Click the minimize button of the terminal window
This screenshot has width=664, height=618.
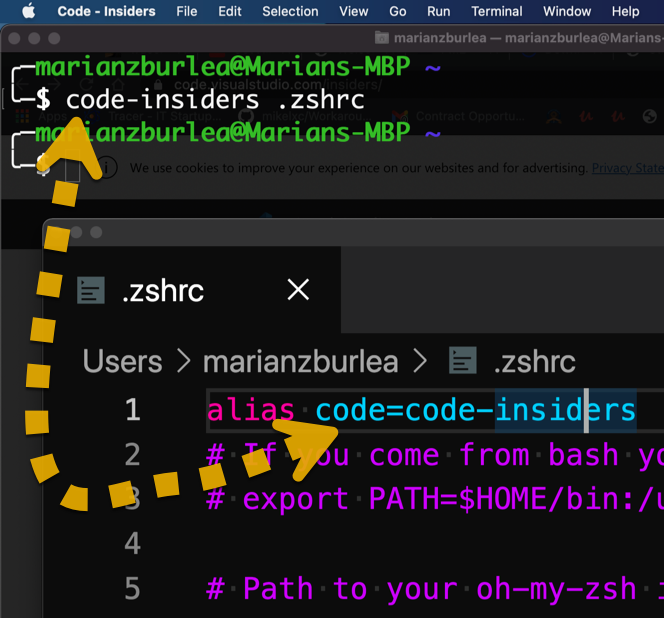coord(34,39)
